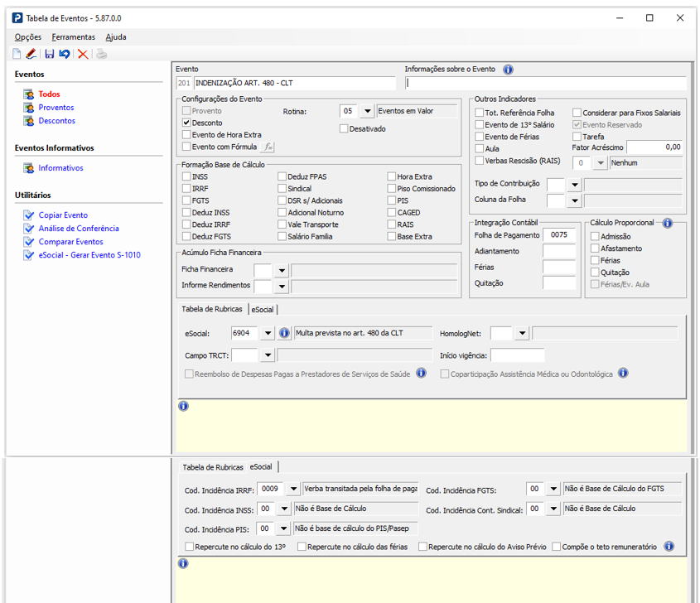Click the checkmark icon beside eSocial - Gerar Evento S-1010
The width and height of the screenshot is (700, 603).
coord(29,255)
